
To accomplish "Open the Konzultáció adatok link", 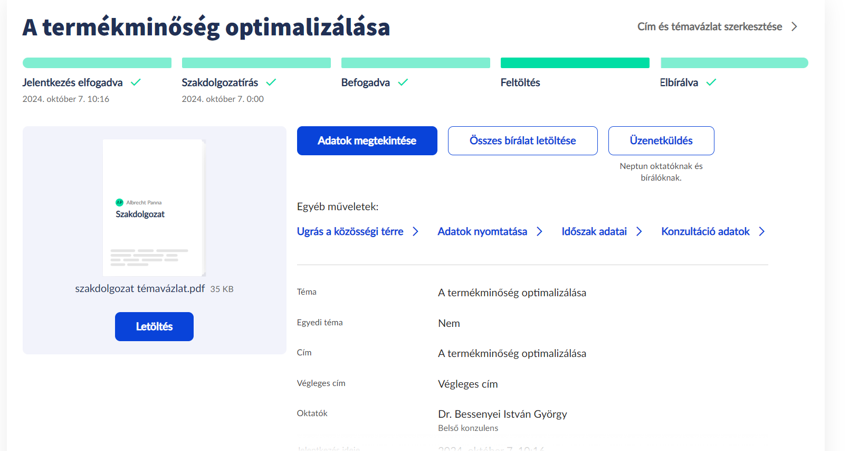I will (705, 232).
